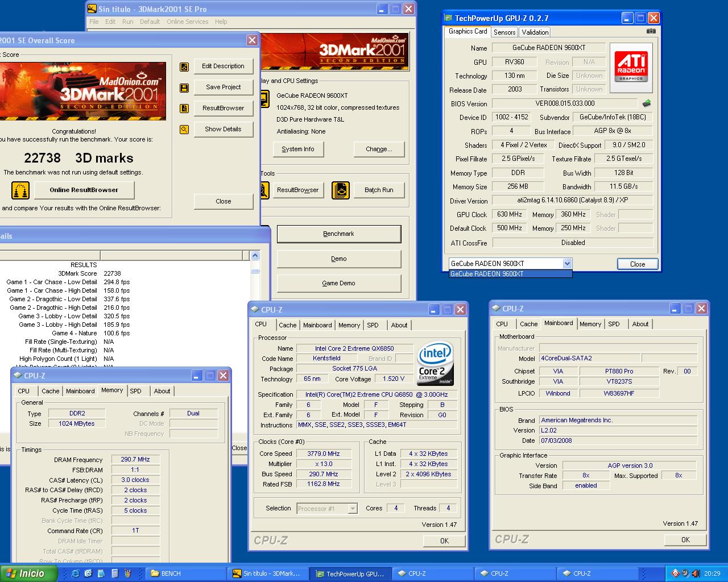
Task: Click the Change... button in 3DMark
Action: pyautogui.click(x=379, y=149)
